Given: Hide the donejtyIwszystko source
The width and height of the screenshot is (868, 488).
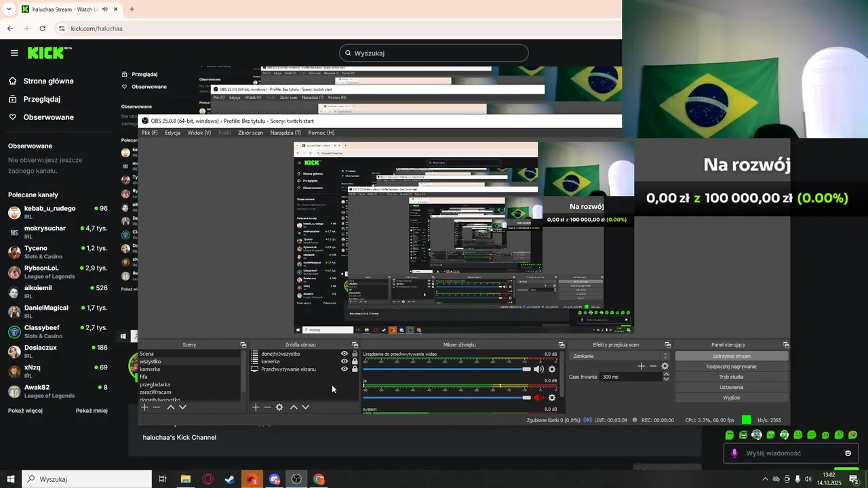Looking at the screenshot, I should (x=344, y=354).
